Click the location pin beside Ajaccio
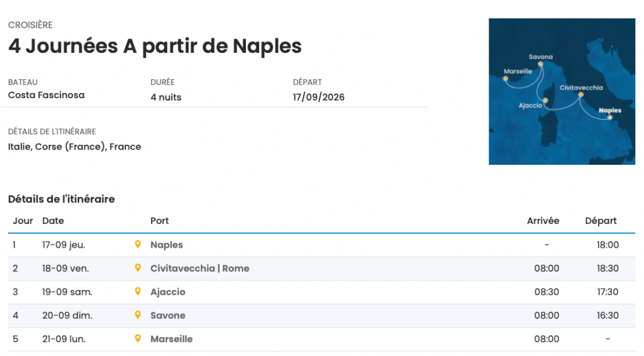The height and width of the screenshot is (356, 644). 138,291
